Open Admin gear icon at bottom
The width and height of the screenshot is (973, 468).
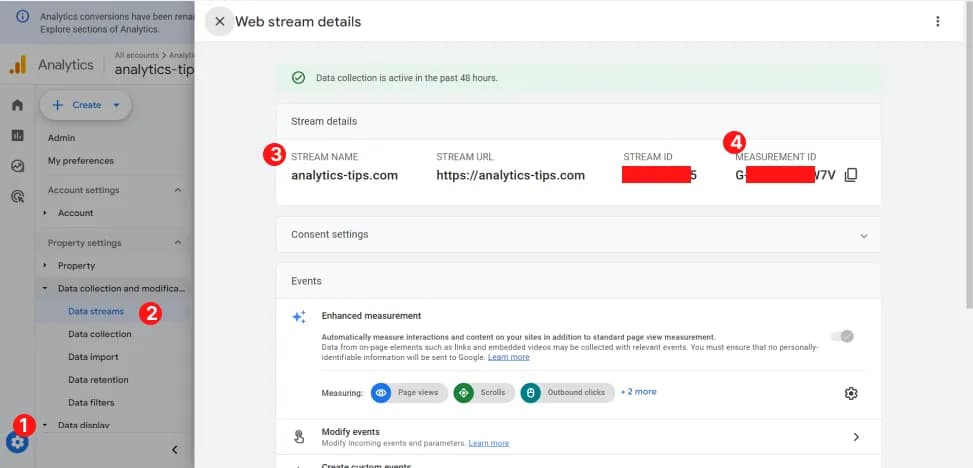coord(17,442)
